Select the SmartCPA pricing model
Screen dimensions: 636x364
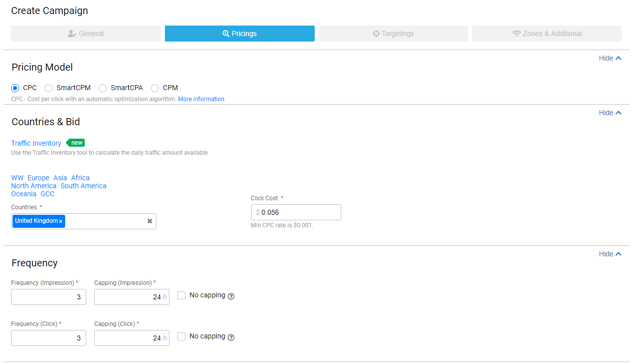click(103, 88)
